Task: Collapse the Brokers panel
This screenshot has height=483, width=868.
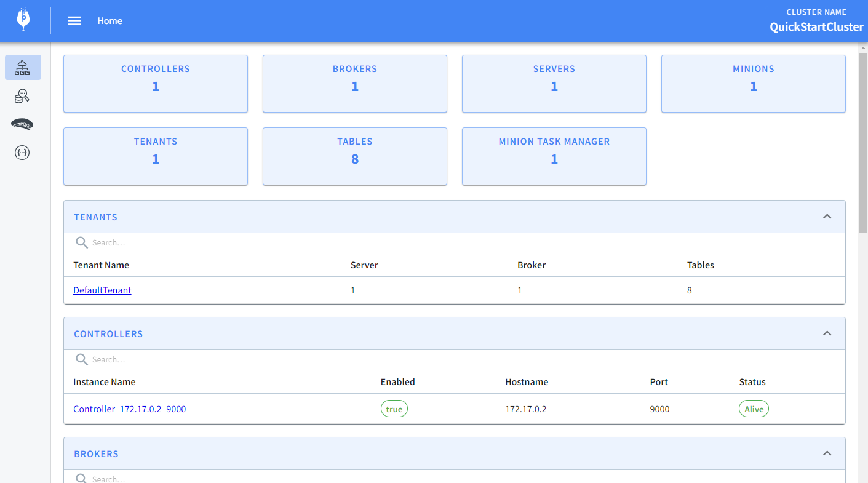Action: point(827,453)
